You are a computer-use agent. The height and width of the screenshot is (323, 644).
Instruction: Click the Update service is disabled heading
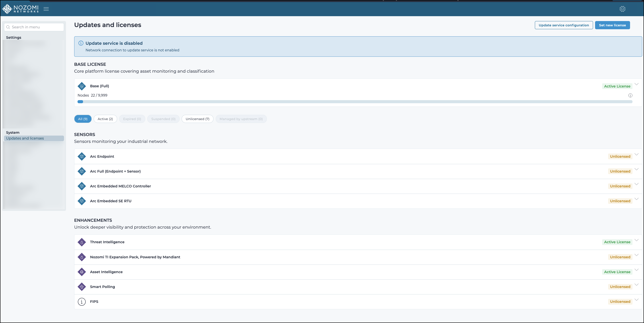(x=114, y=43)
